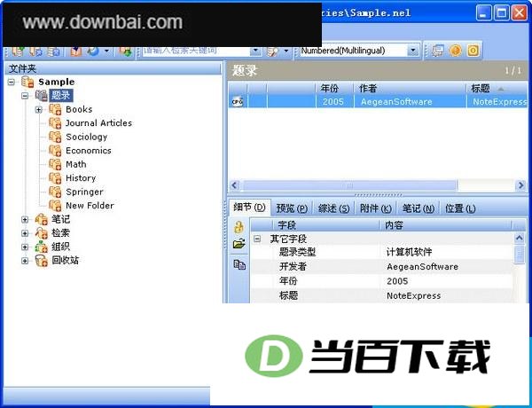
Task: Click the blue globe toolbar icon
Action: pyautogui.click(x=93, y=51)
